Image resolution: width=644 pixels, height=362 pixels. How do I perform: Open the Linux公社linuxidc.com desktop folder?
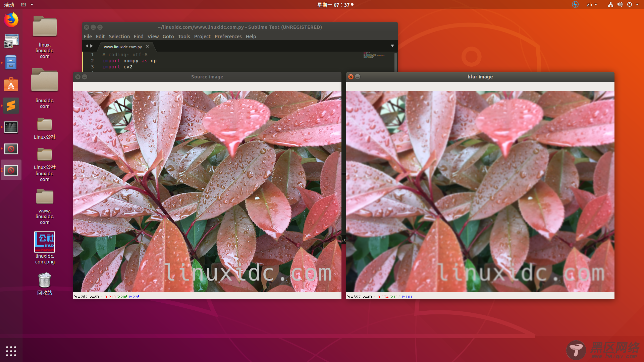point(45,165)
